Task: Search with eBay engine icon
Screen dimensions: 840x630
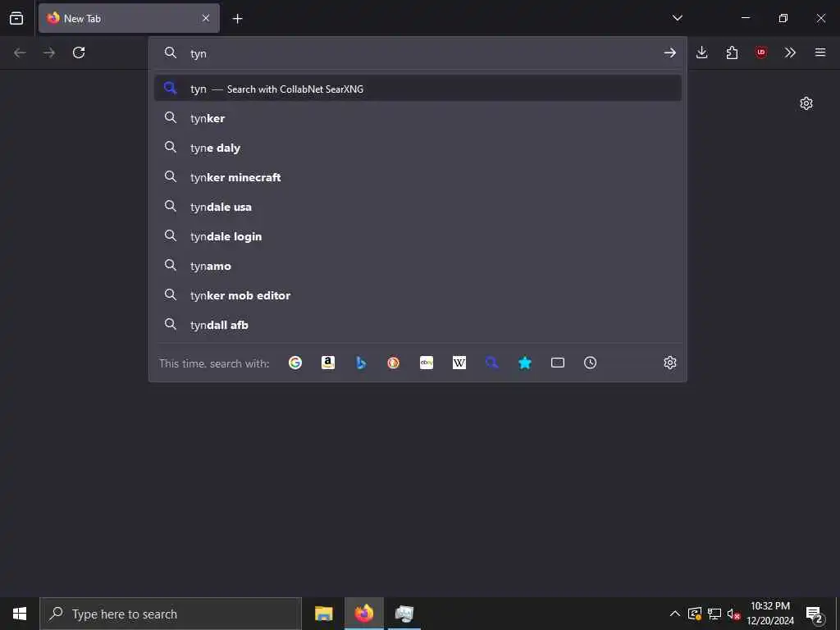Action: click(x=427, y=363)
